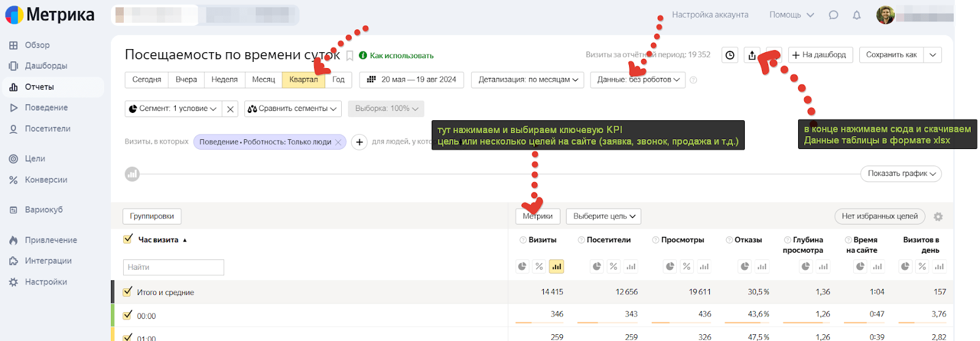Screen dimensions: 980x341
Task: Open the date range 20 мая — 19 авг 2024
Action: click(412, 80)
